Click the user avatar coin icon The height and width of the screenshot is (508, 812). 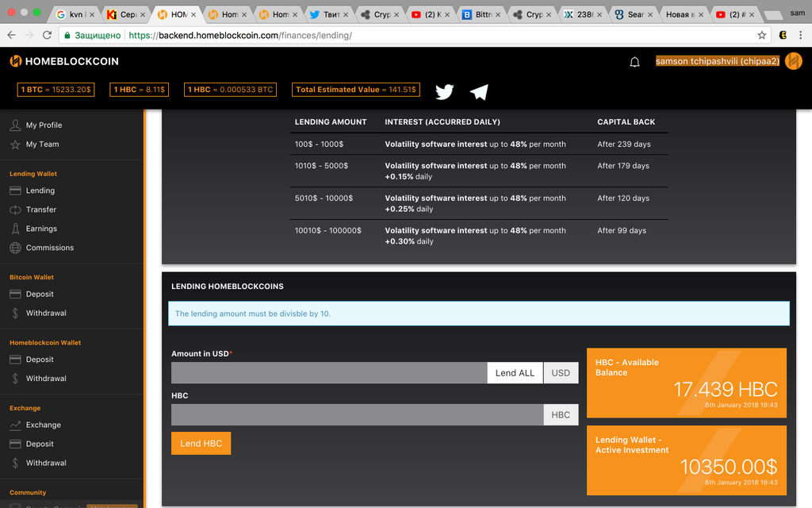tap(793, 61)
